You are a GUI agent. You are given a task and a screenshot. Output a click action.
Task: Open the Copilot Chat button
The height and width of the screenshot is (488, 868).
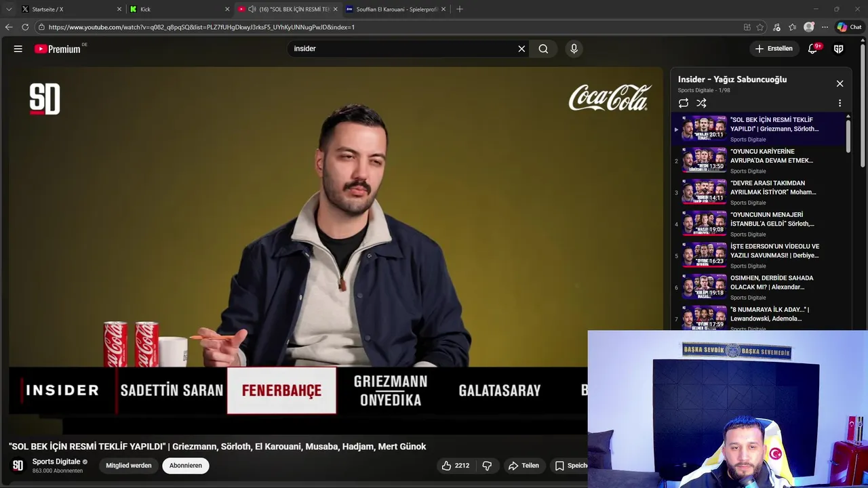(849, 27)
